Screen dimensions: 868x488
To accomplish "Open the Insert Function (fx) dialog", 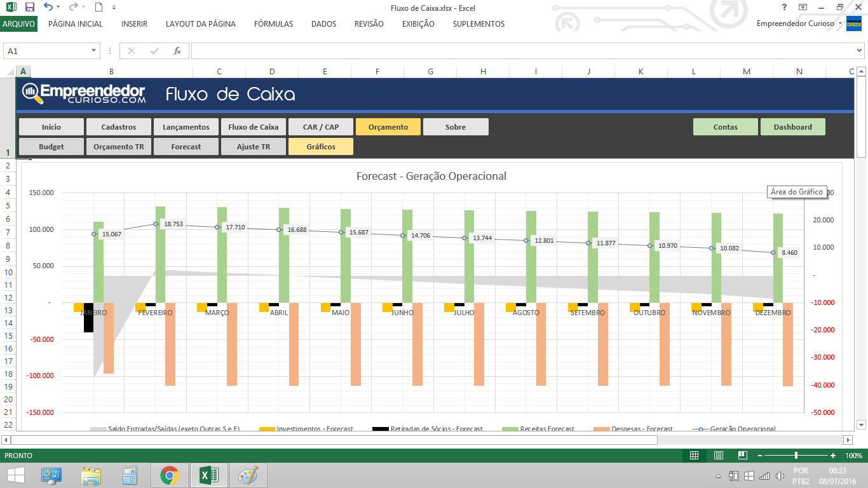I will [x=177, y=50].
